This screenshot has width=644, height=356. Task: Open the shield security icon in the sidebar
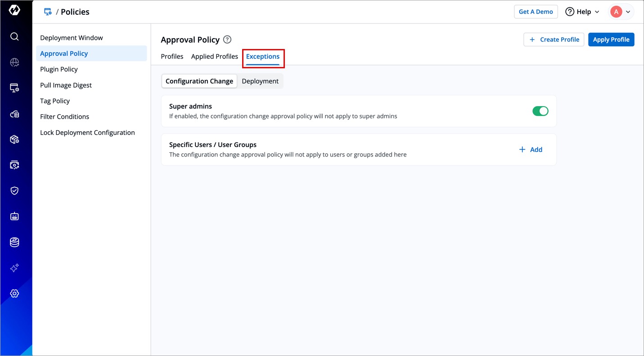tap(14, 191)
